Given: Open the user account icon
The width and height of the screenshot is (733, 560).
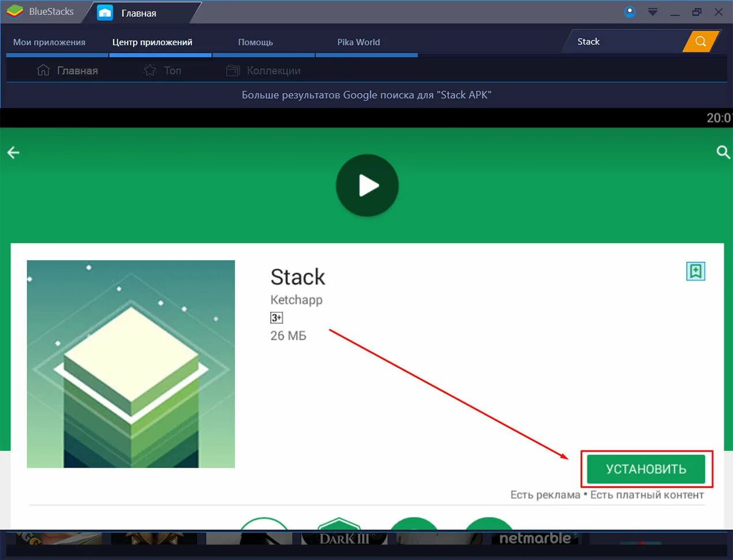Looking at the screenshot, I should (x=630, y=12).
